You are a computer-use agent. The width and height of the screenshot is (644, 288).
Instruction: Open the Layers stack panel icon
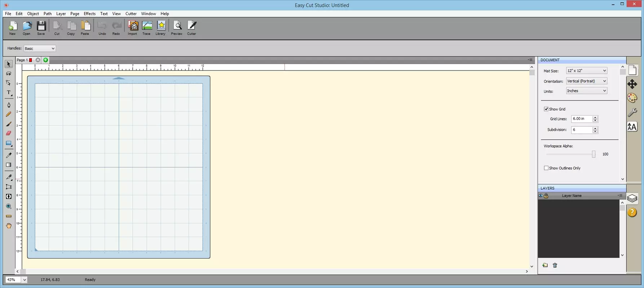(x=632, y=198)
